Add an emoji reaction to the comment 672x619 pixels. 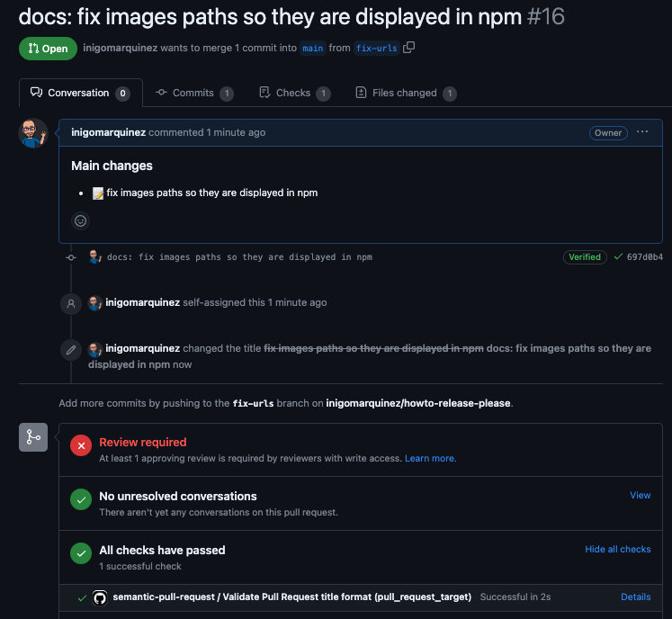[x=80, y=220]
